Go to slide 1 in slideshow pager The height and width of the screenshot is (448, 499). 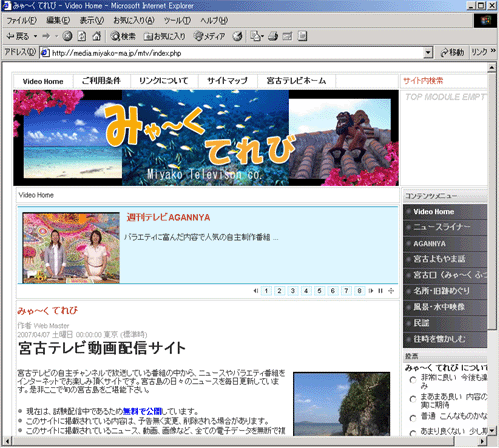[x=266, y=291]
